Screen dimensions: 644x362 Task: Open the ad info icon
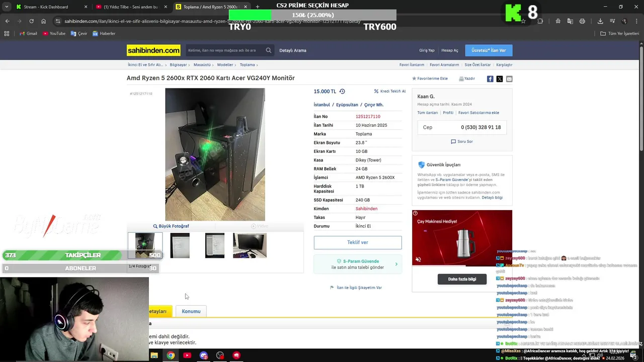415,213
